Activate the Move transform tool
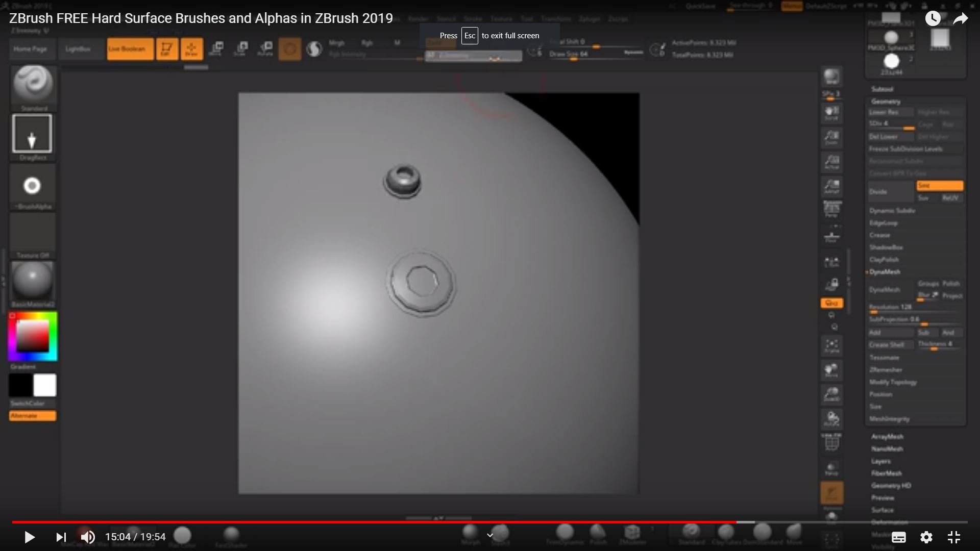 216,49
